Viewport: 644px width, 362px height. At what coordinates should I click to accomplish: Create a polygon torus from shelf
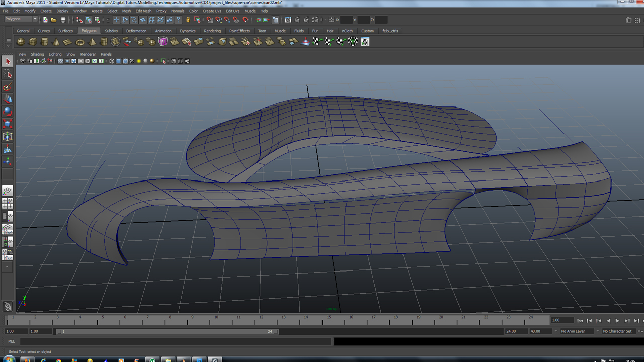[x=80, y=42]
